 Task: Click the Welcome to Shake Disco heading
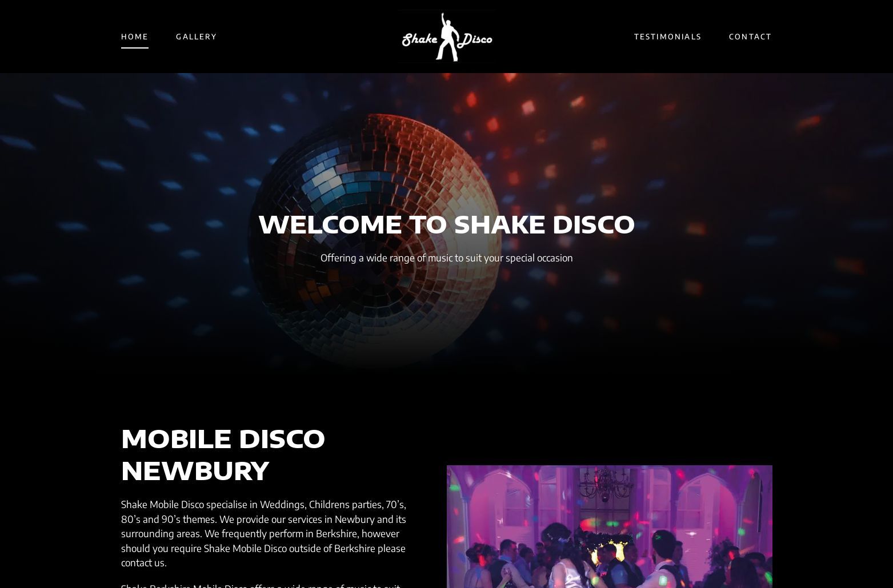(x=446, y=224)
